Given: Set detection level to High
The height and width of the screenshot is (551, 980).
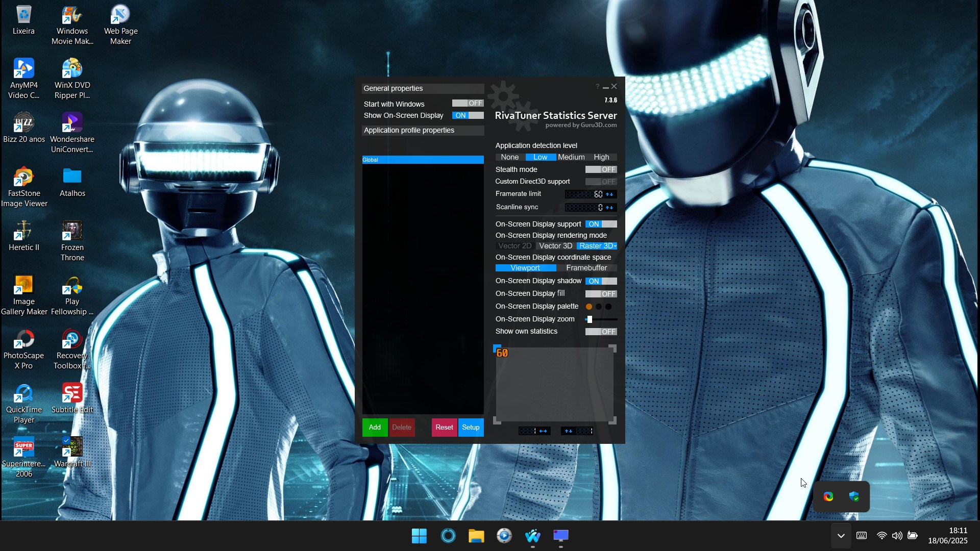Looking at the screenshot, I should click(602, 157).
